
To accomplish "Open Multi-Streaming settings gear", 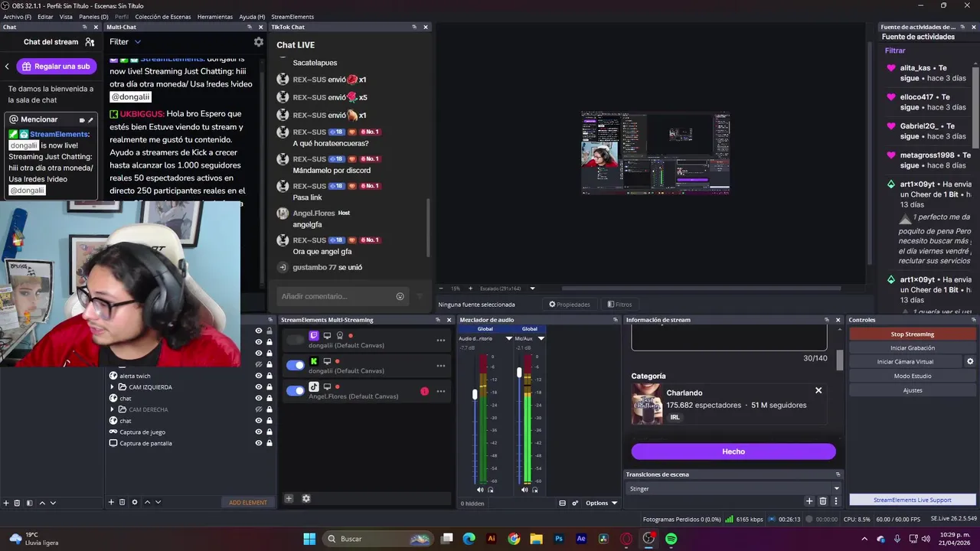I will pos(306,498).
